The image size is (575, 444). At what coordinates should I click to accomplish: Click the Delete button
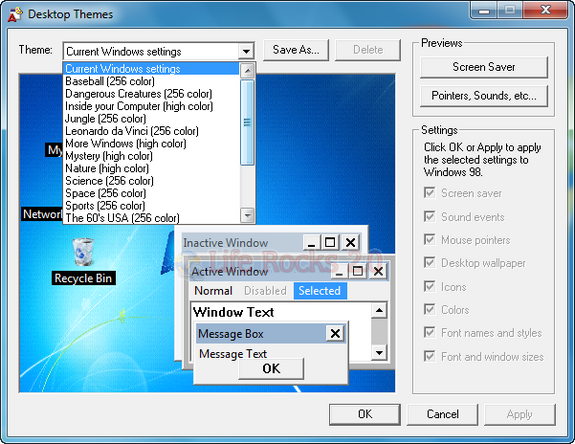click(x=368, y=50)
